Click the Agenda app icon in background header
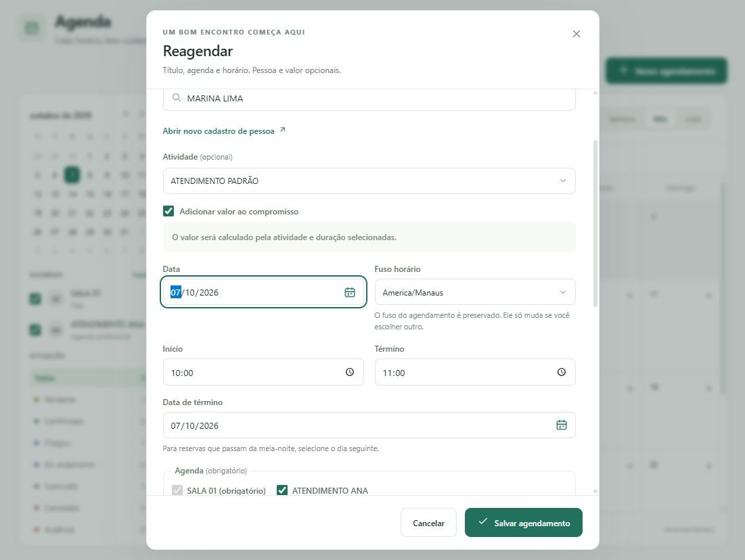Image resolution: width=745 pixels, height=560 pixels. (x=32, y=28)
